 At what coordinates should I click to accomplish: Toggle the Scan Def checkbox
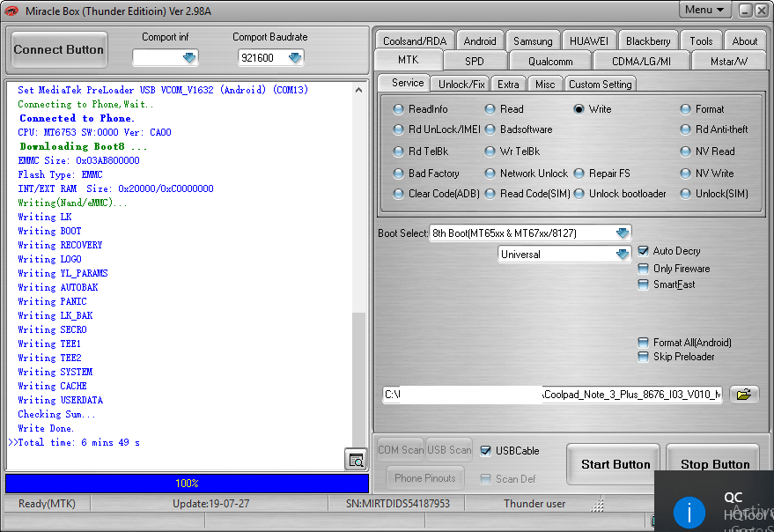pos(486,478)
